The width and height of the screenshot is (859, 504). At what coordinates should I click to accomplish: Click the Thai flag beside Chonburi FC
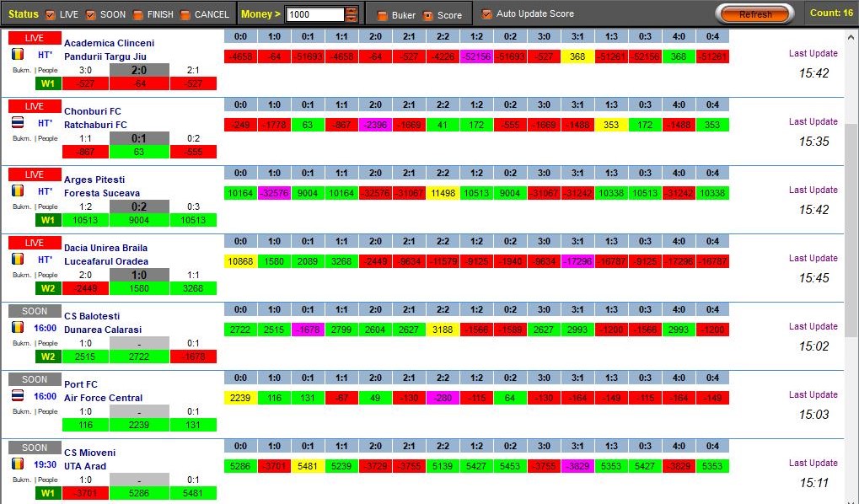[x=18, y=122]
